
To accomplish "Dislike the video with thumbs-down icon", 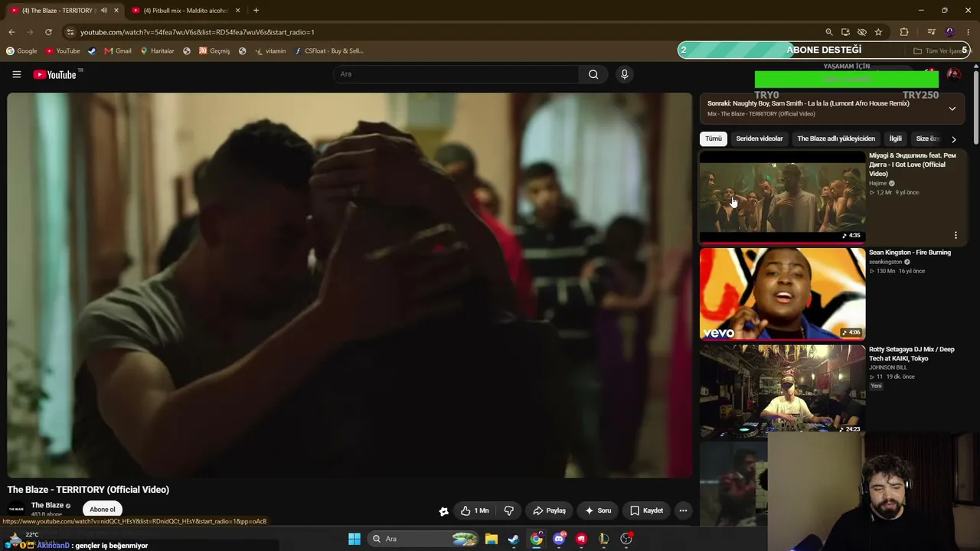I will click(508, 510).
